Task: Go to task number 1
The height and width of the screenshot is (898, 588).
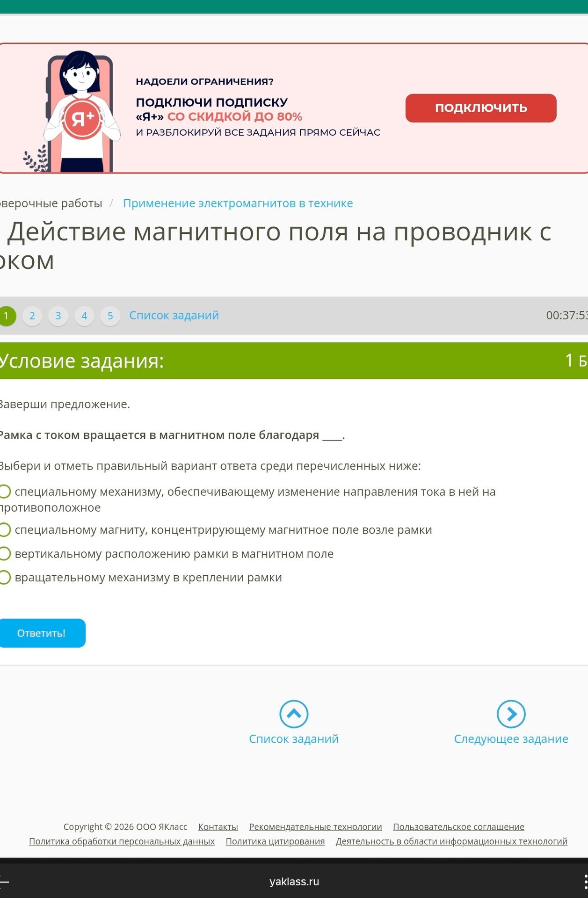Action: pyautogui.click(x=7, y=316)
